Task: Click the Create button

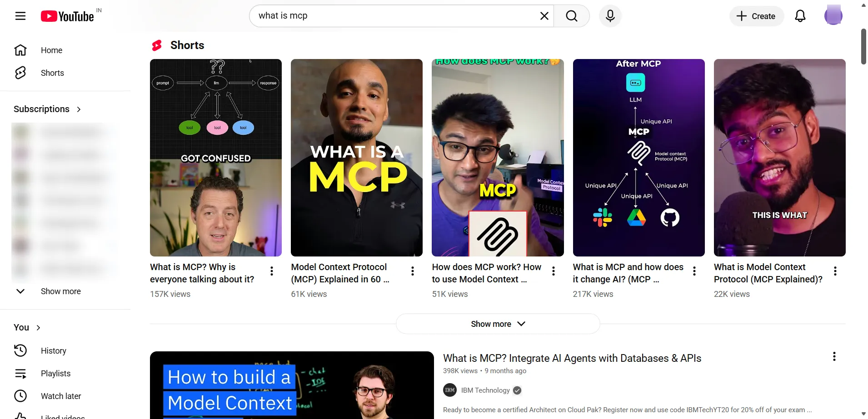Action: tap(755, 16)
